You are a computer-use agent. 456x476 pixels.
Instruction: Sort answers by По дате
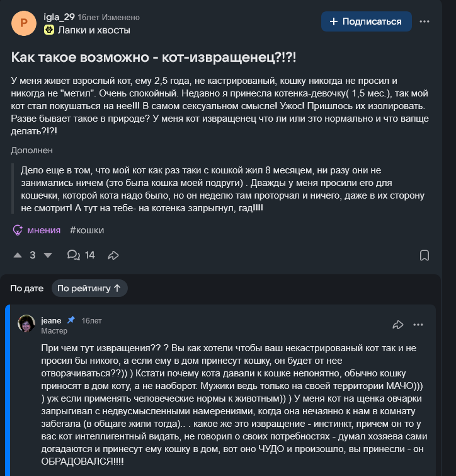pos(27,288)
